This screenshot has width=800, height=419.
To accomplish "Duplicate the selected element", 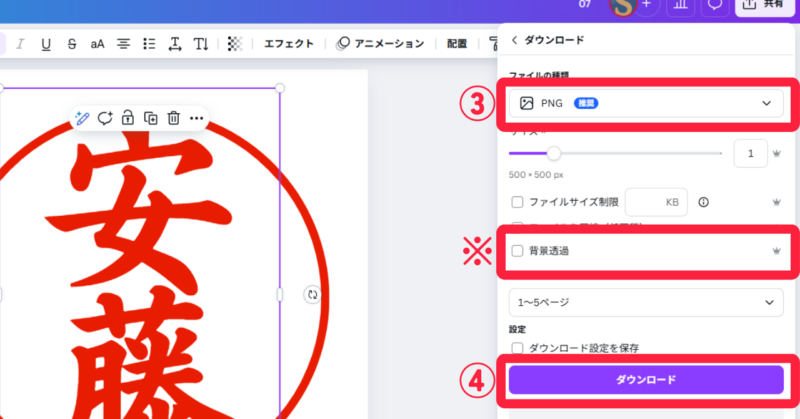I will pos(151,118).
